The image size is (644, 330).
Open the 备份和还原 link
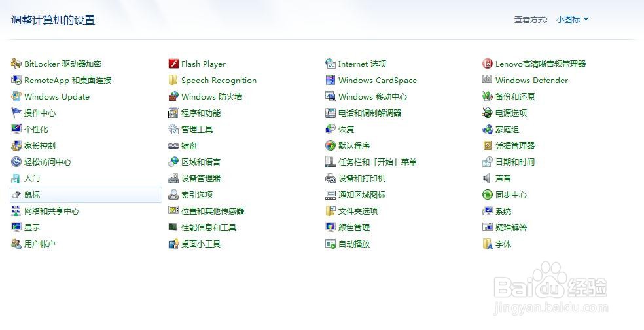[x=515, y=96]
